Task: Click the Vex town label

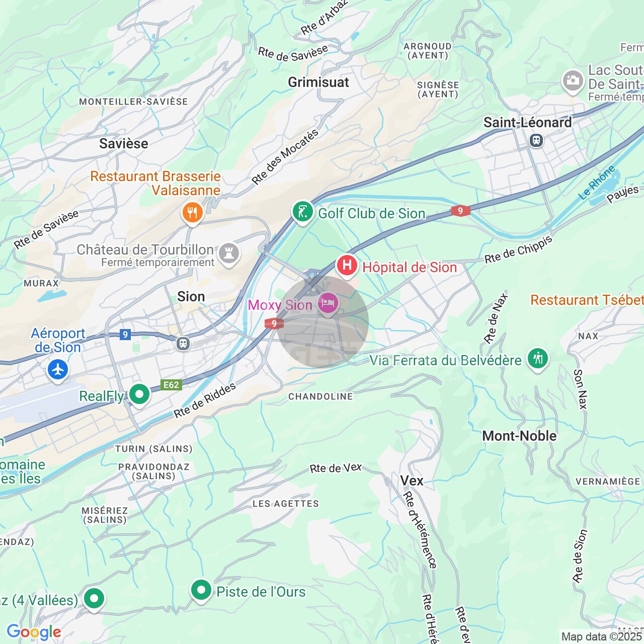Action: 412,481
